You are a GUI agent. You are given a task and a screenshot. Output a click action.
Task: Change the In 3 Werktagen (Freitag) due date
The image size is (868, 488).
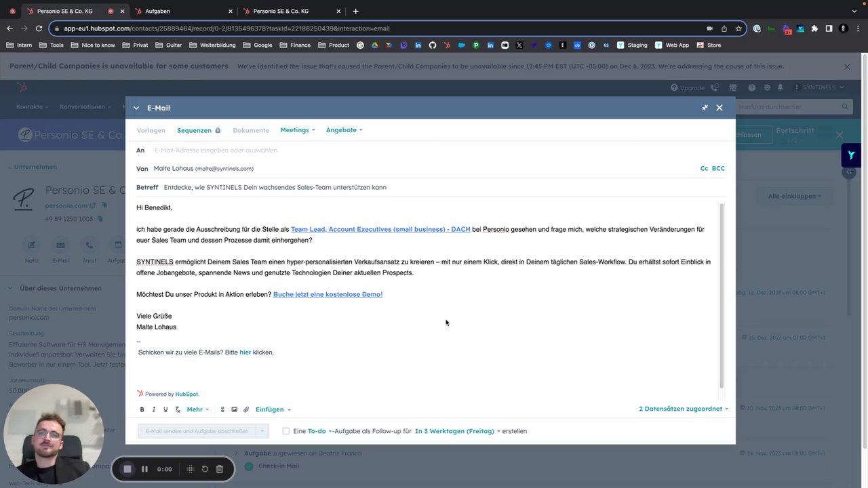(x=458, y=431)
